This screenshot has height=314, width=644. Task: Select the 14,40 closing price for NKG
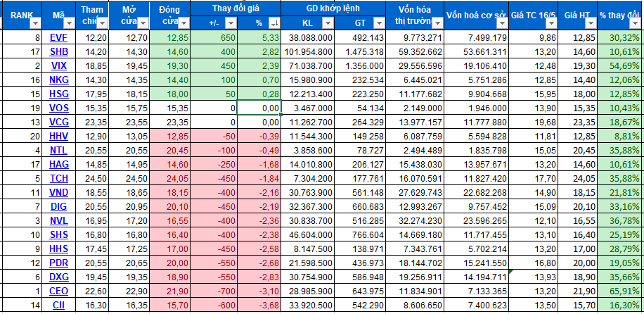pos(169,80)
